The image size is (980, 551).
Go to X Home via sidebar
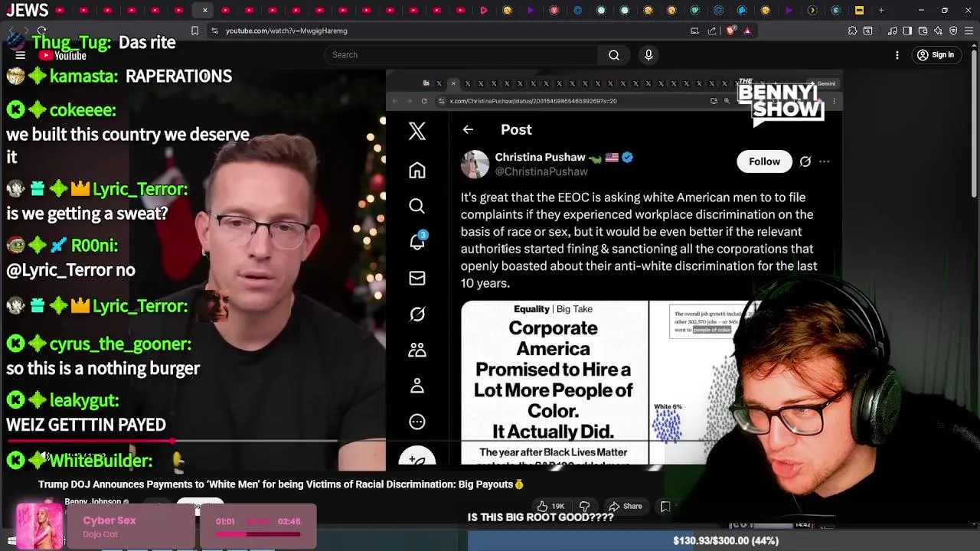(417, 170)
